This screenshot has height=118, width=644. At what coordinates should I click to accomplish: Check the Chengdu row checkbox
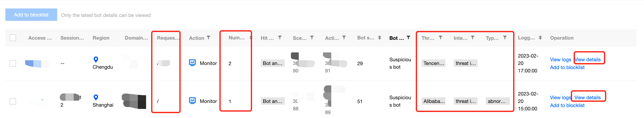pos(13,63)
